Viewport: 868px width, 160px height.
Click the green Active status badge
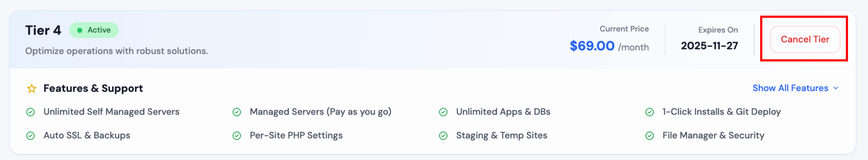94,30
